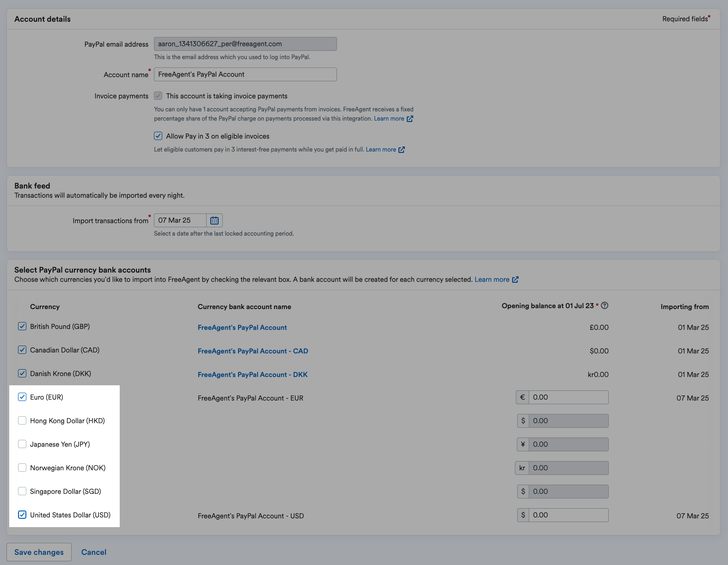728x565 pixels.
Task: Enable the Singapore Dollar (SGD) checkbox
Action: pyautogui.click(x=22, y=491)
